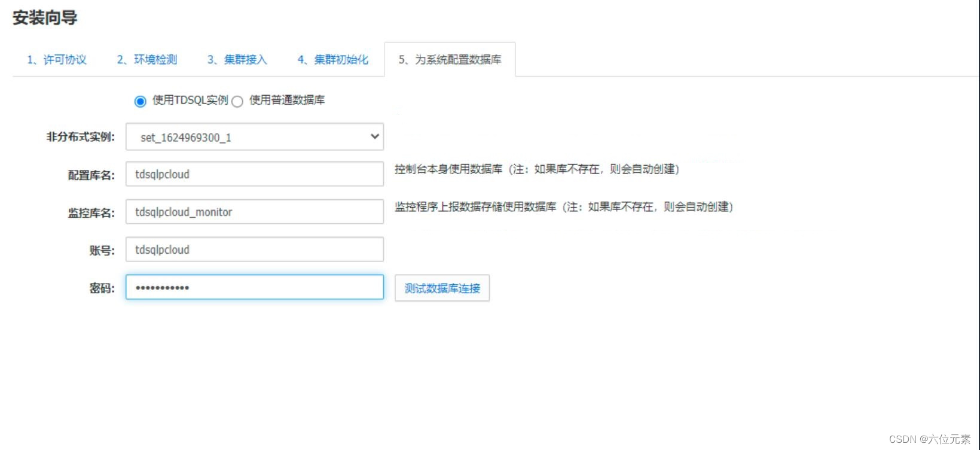Click the 配置库名 label
This screenshot has height=450, width=980.
91,175
